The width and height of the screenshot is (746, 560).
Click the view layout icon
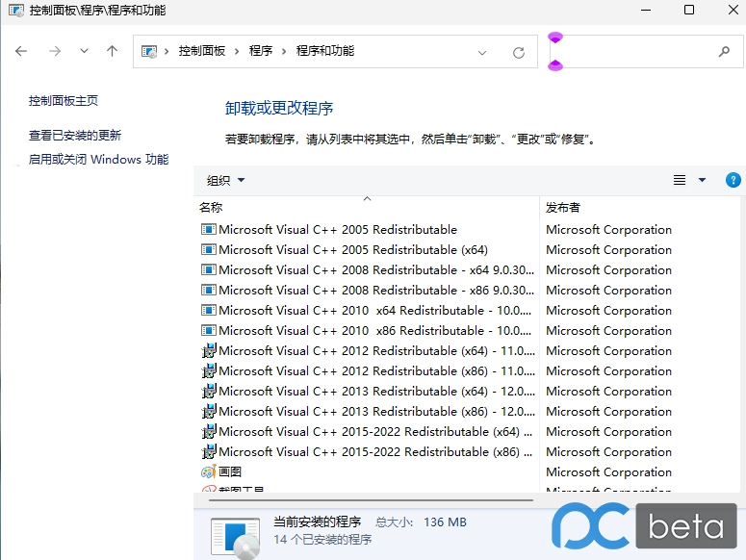680,180
